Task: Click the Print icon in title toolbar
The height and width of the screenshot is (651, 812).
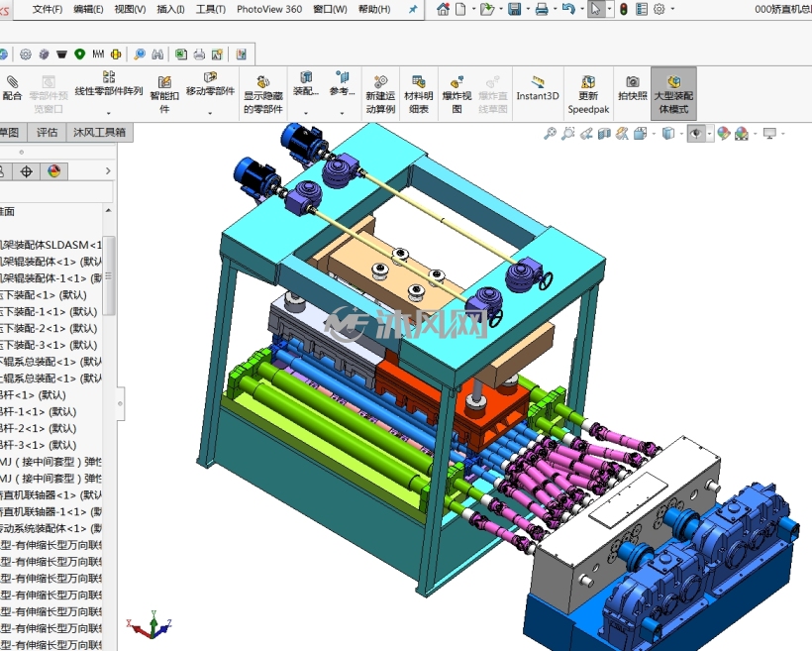Action: 541,9
